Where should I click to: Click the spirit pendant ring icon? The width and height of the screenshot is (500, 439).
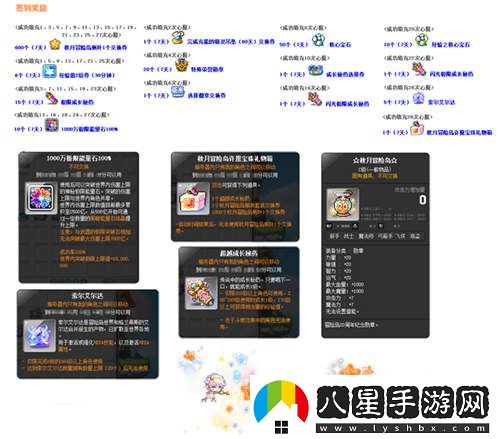click(179, 38)
